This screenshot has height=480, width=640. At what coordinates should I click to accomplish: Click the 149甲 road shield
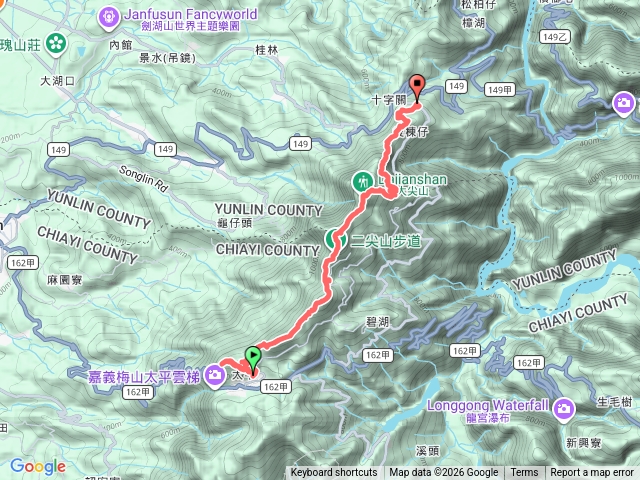coord(499,90)
